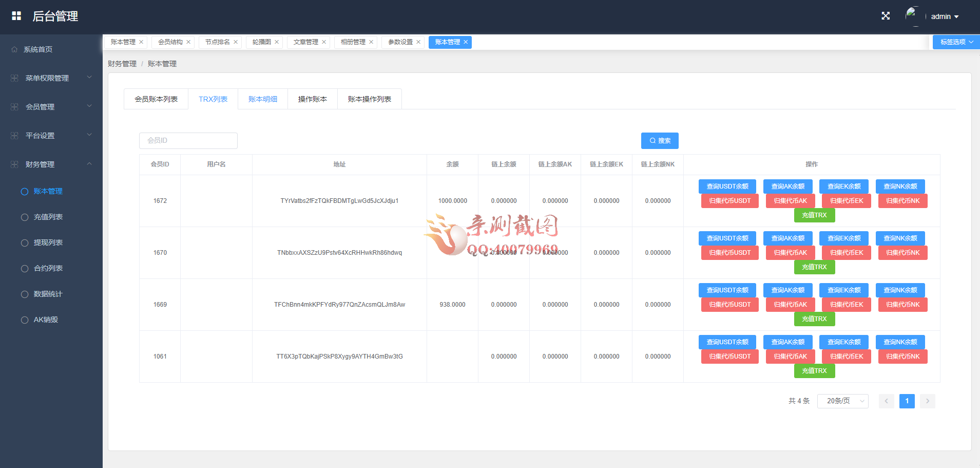Click the 财务管理 module icon in sidebar

(x=13, y=164)
